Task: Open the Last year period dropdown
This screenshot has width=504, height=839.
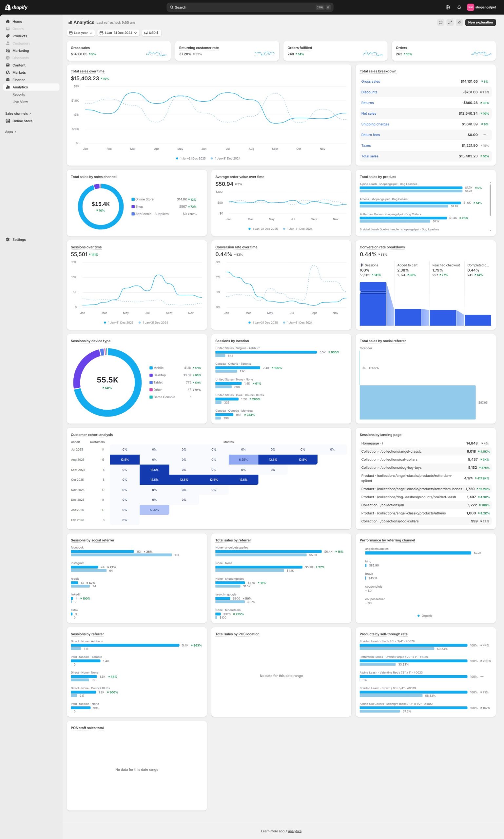Action: (81, 33)
